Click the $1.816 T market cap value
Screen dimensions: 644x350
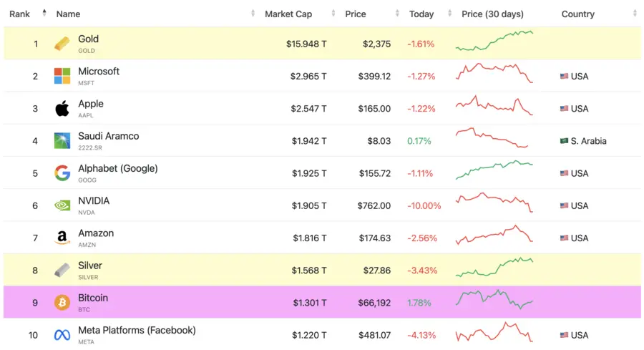[x=310, y=238]
